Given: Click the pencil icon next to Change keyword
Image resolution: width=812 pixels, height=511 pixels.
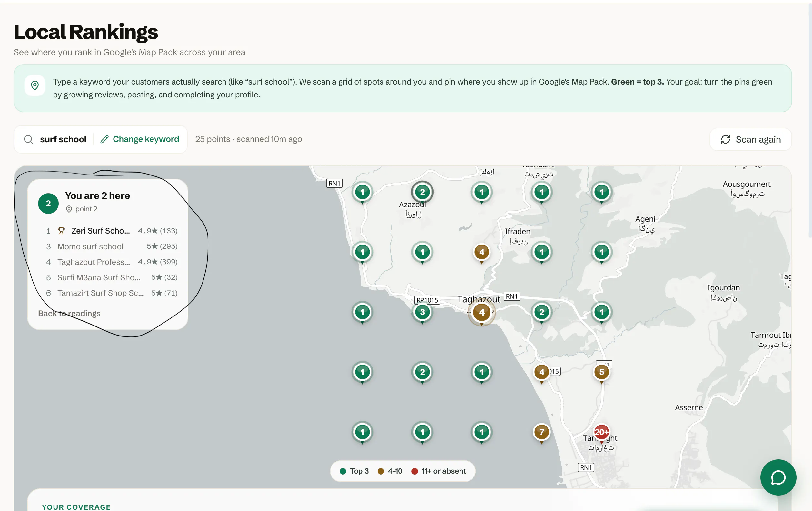Looking at the screenshot, I should [x=104, y=139].
